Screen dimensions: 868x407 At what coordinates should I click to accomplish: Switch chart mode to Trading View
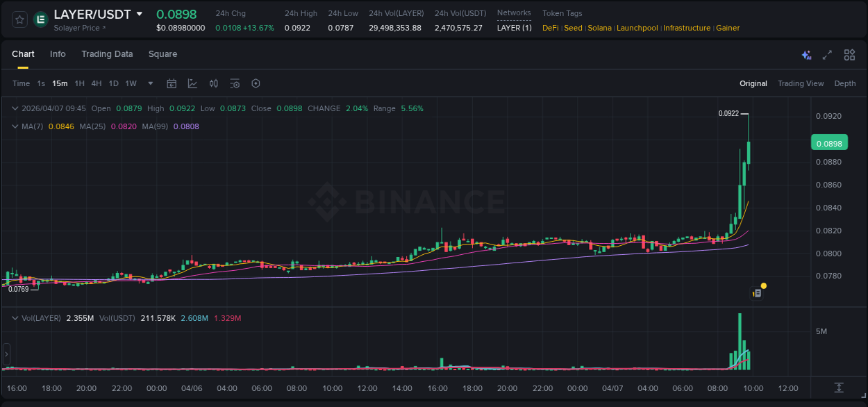(801, 83)
